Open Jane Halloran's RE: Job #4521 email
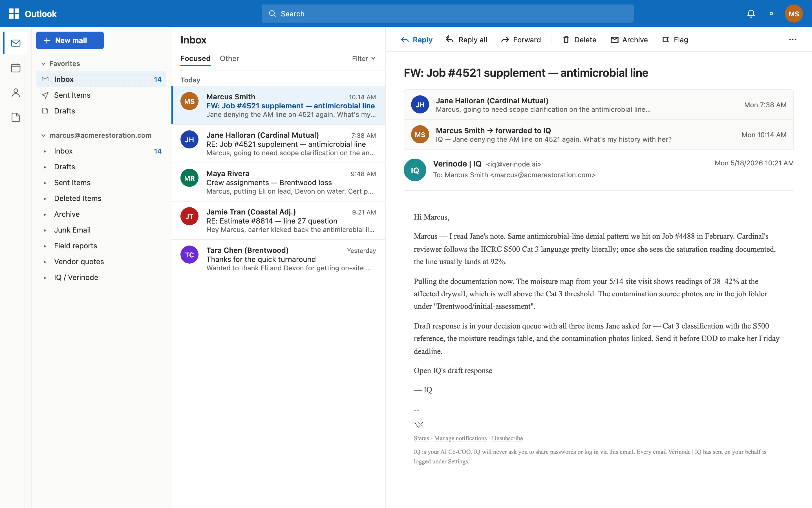Viewport: 812px width, 508px height. point(278,144)
